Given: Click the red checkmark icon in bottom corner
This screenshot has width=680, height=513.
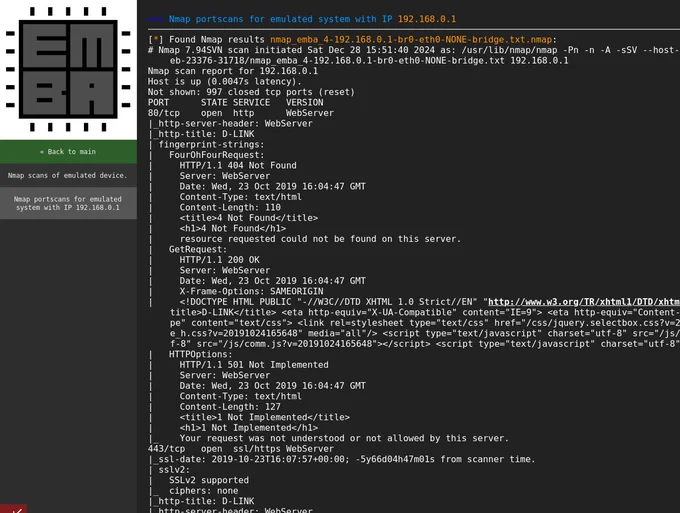Looking at the screenshot, I should point(13,509).
